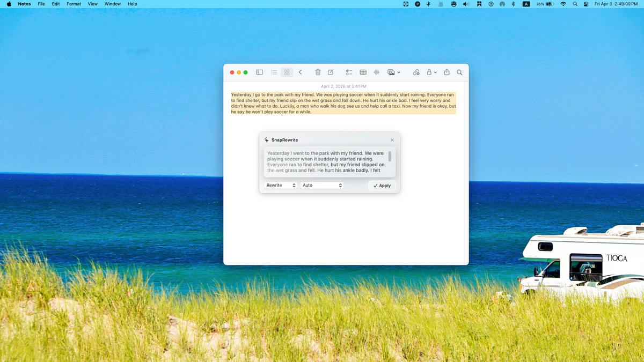The width and height of the screenshot is (644, 362).
Task: Open the Rewrite mode dropdown
Action: pyautogui.click(x=280, y=185)
